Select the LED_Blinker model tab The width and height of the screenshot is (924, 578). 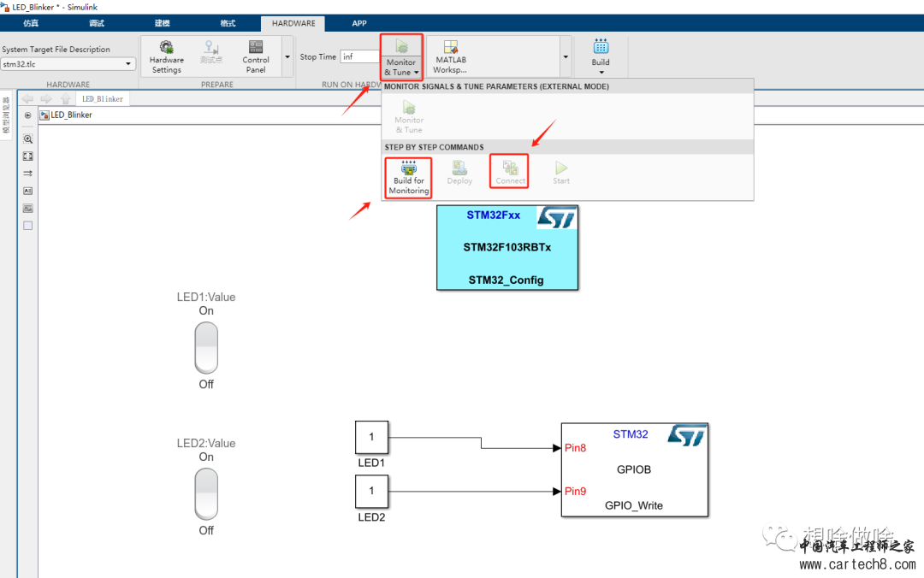pos(103,99)
